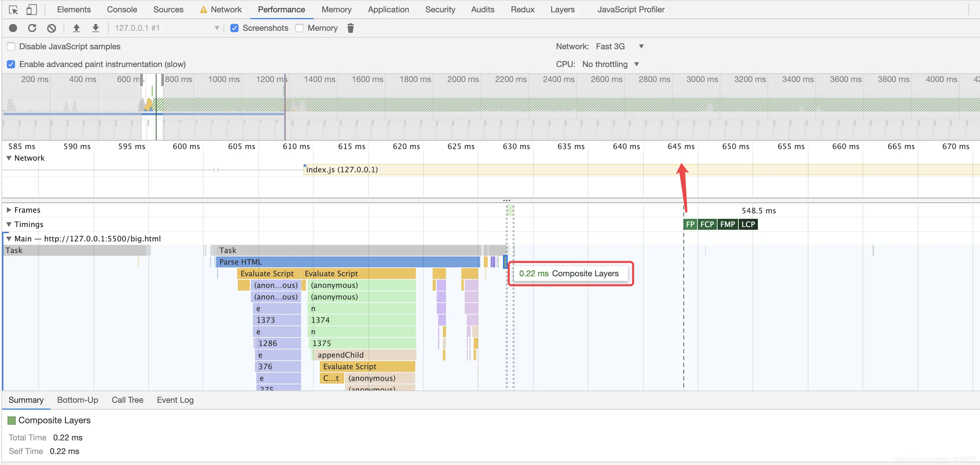Click the inspect element picker icon
Screen dimensions: 980x465
(13, 10)
